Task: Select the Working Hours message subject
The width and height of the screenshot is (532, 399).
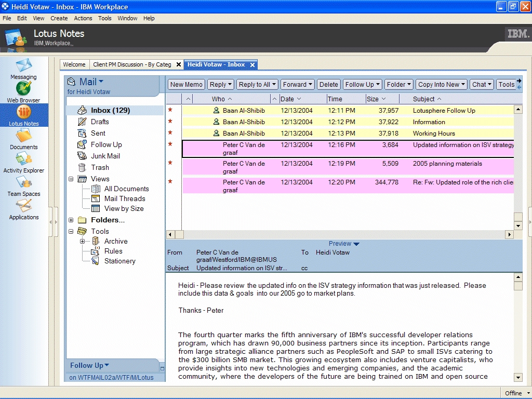Action: click(x=434, y=134)
